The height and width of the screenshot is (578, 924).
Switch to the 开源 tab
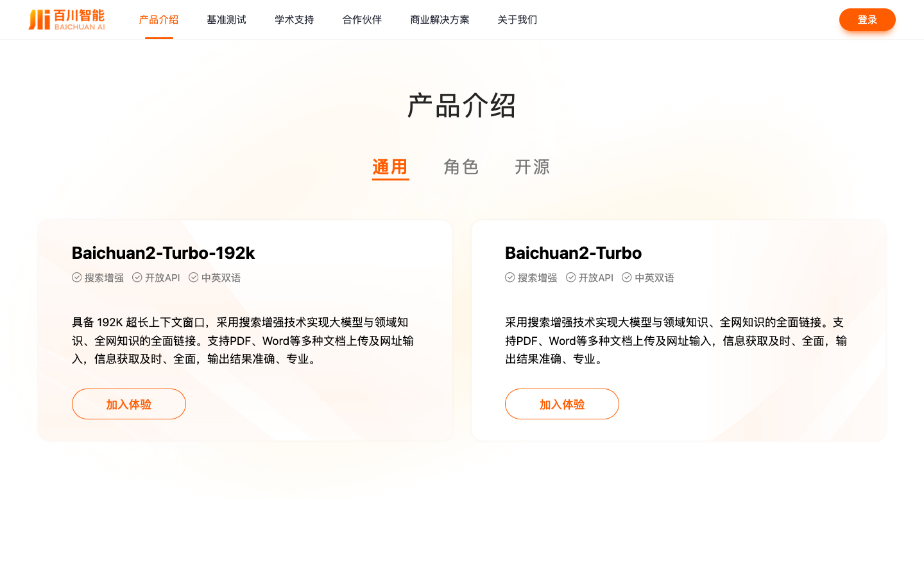point(533,167)
